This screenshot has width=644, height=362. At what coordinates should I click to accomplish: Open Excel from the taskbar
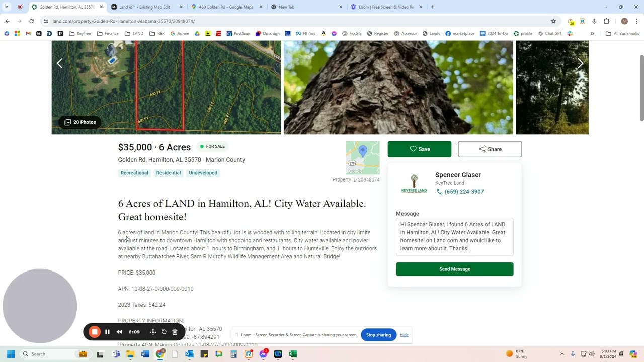293,354
